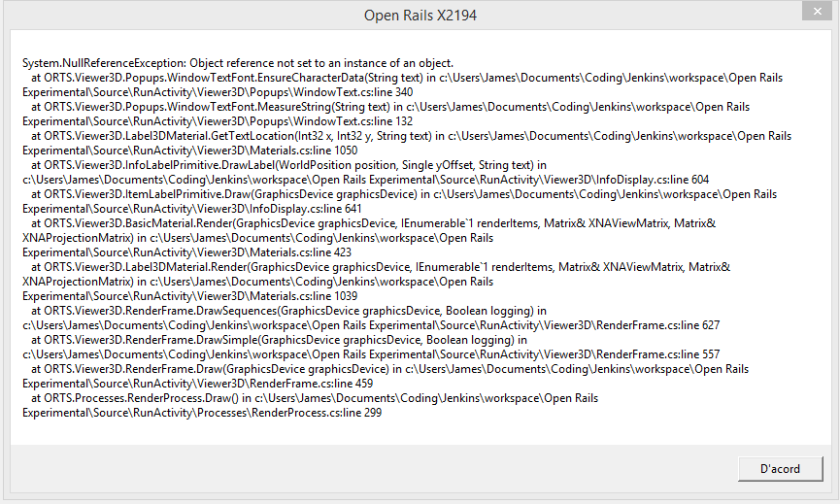840x504 pixels.
Task: Click the Open Rails X2194 title text
Action: [x=420, y=16]
